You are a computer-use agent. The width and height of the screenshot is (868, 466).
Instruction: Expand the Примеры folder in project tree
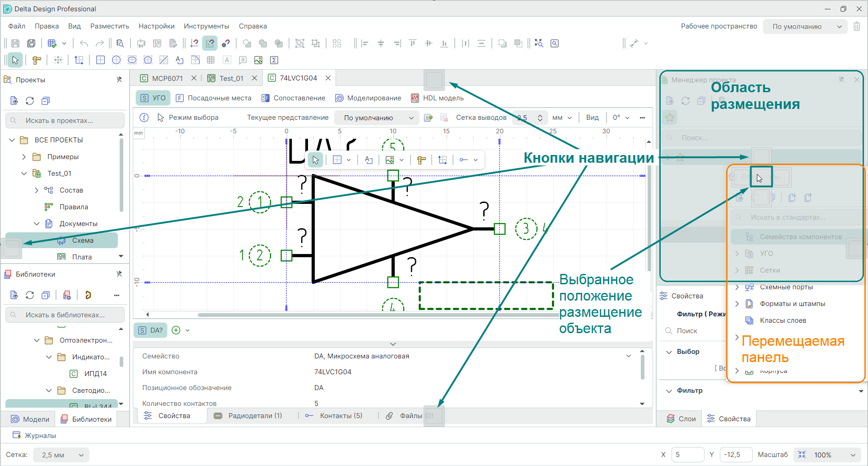point(24,157)
